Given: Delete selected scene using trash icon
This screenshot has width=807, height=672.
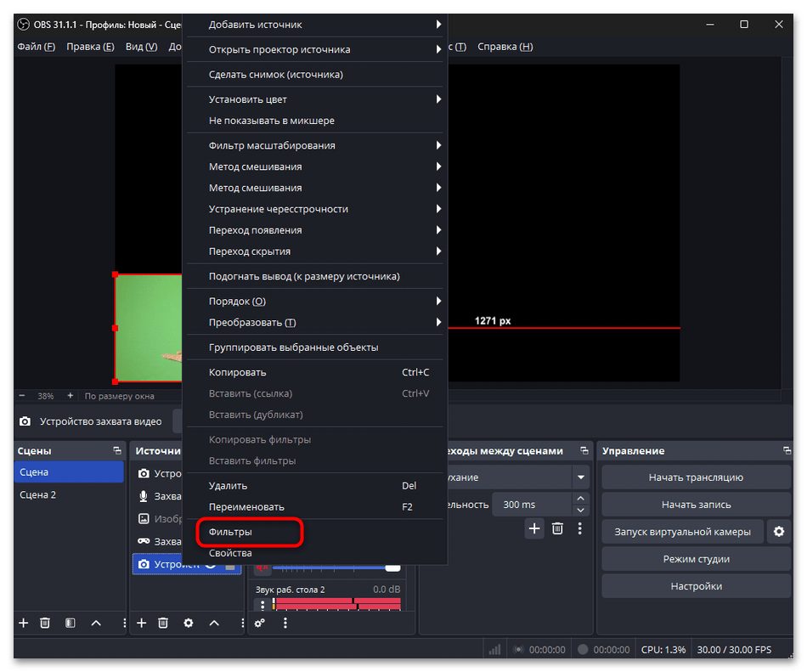Looking at the screenshot, I should click(46, 623).
